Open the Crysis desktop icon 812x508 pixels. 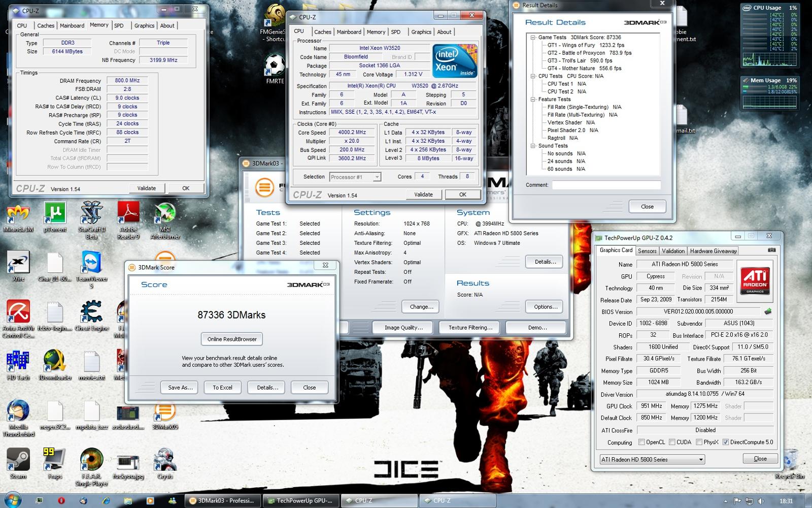pyautogui.click(x=165, y=464)
